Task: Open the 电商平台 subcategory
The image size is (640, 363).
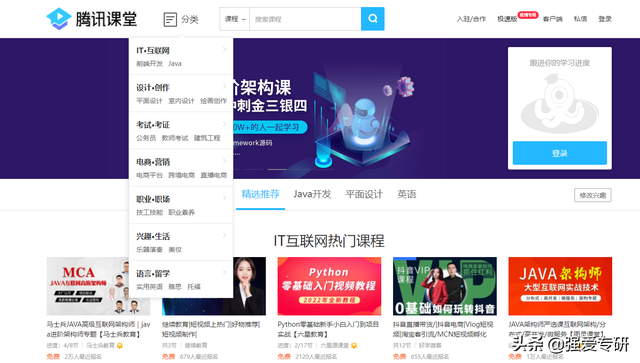Action: point(149,175)
